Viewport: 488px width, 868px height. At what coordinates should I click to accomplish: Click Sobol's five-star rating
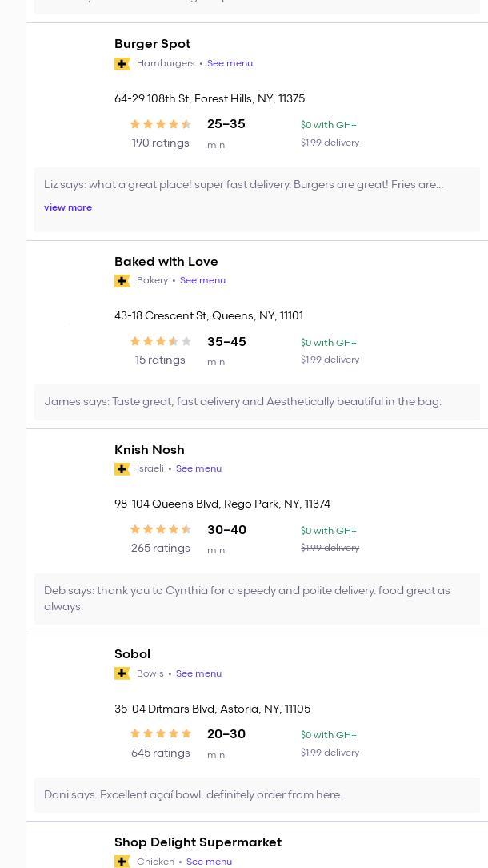161,734
